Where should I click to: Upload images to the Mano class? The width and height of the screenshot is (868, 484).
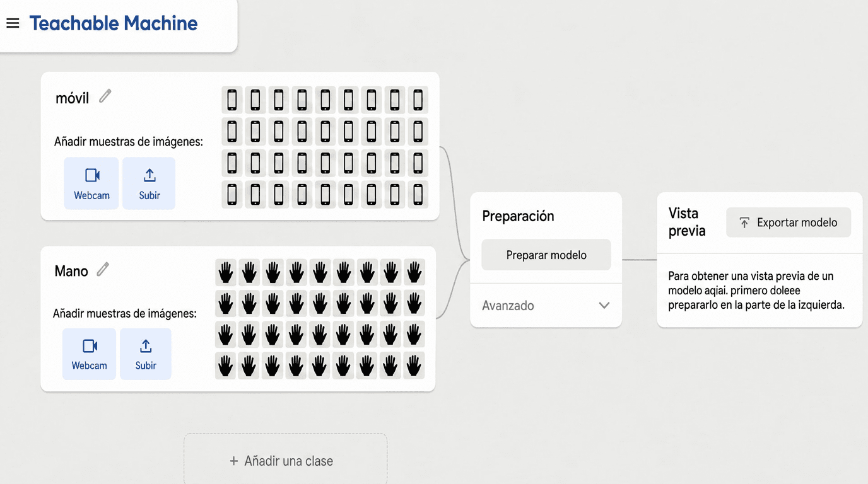(x=146, y=354)
